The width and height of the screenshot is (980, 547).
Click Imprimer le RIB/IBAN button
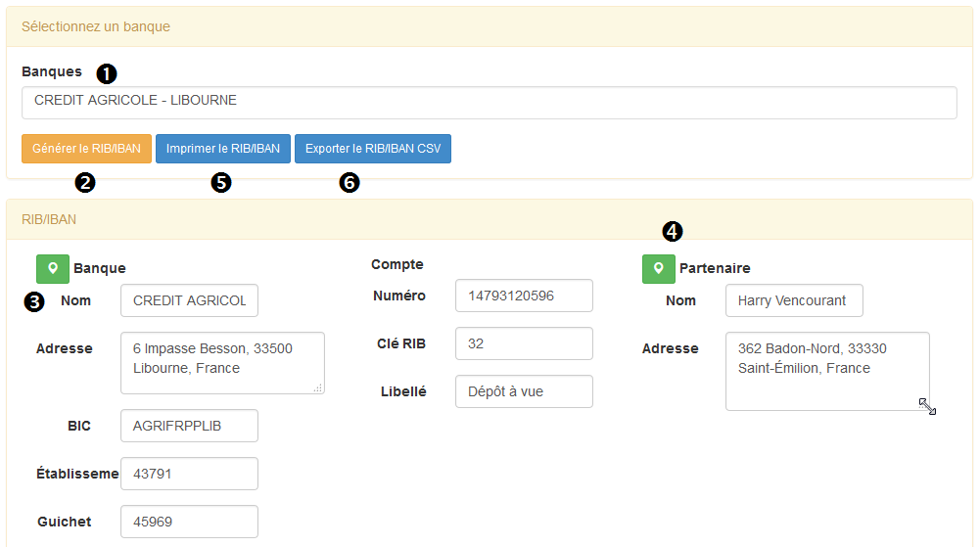click(222, 149)
